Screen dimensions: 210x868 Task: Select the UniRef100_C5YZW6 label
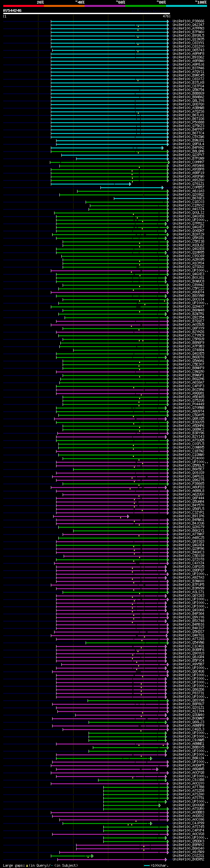188,137
